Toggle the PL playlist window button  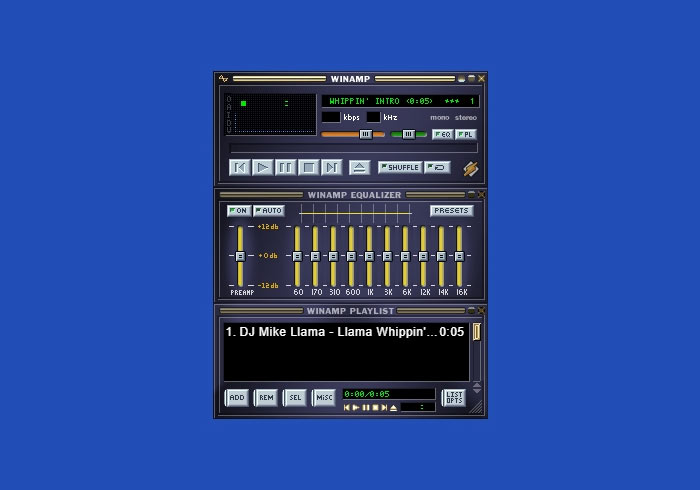point(466,134)
